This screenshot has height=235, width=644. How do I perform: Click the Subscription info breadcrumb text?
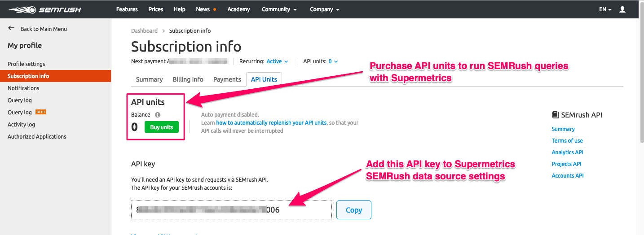click(x=190, y=31)
